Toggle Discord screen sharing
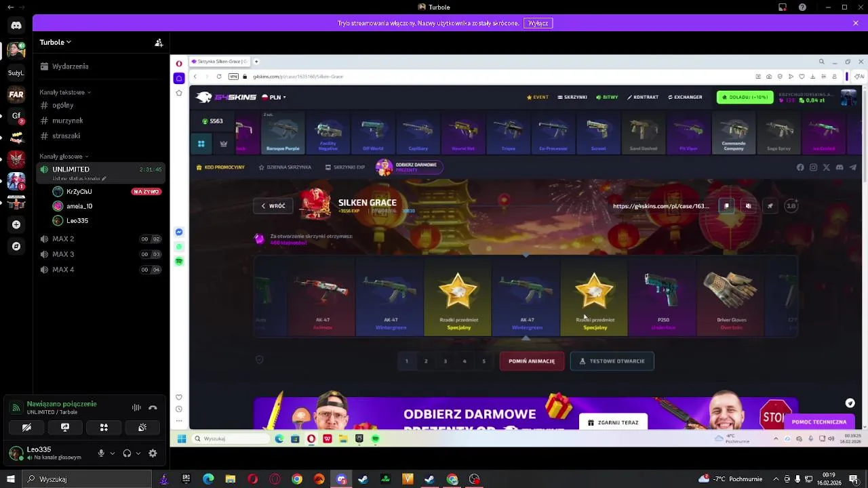This screenshot has width=868, height=488. (65, 428)
